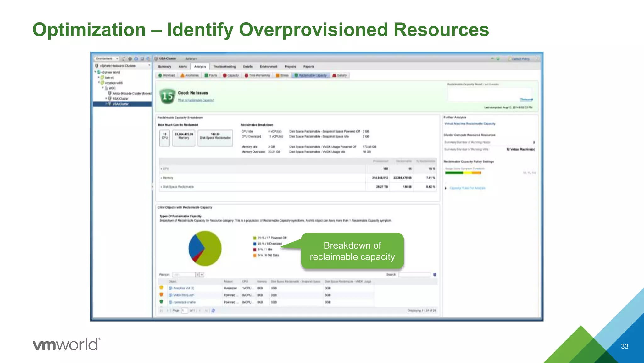The image size is (644, 363).
Task: Switch to the Details tab
Action: 248,67
